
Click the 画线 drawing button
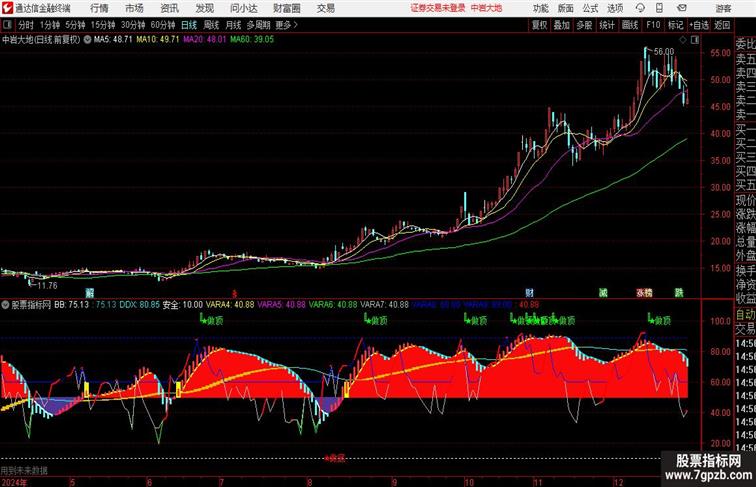pos(630,25)
